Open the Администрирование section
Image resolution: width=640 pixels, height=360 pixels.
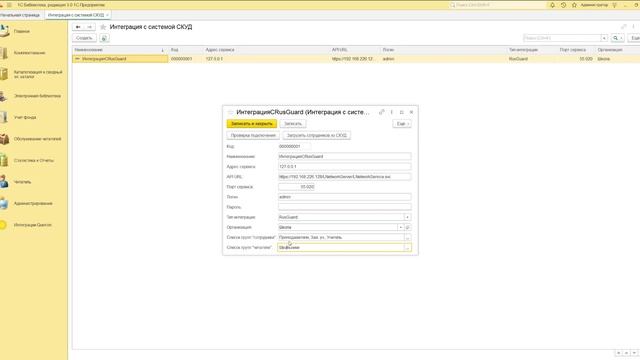(33, 203)
